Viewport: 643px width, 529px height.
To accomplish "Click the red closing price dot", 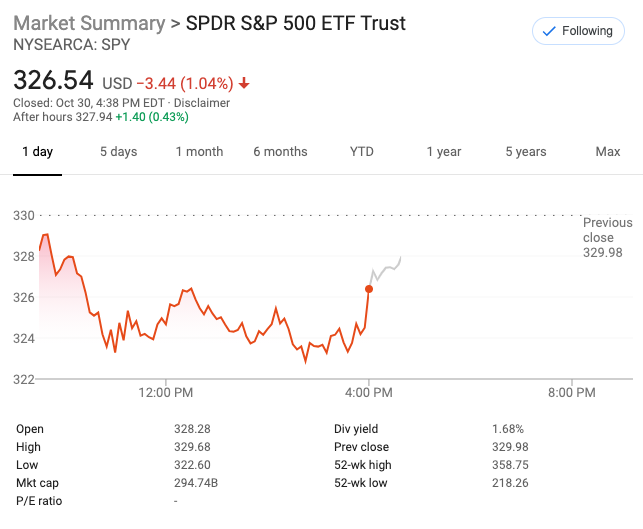I will tap(369, 289).
